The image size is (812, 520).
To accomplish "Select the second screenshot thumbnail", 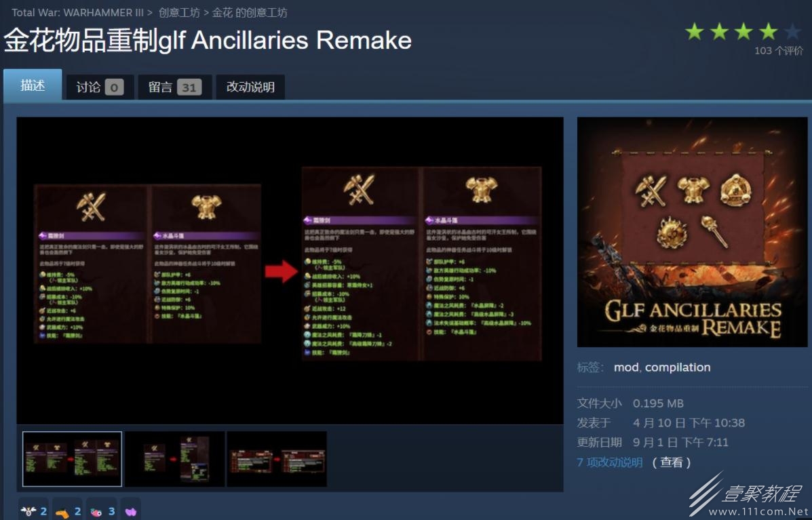I will point(175,459).
